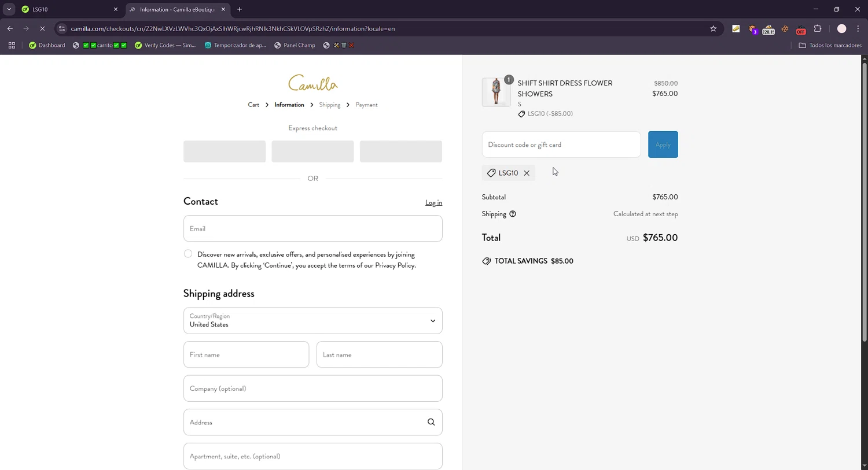868x470 pixels.
Task: Click middle express checkout placeholder button
Action: 312,151
